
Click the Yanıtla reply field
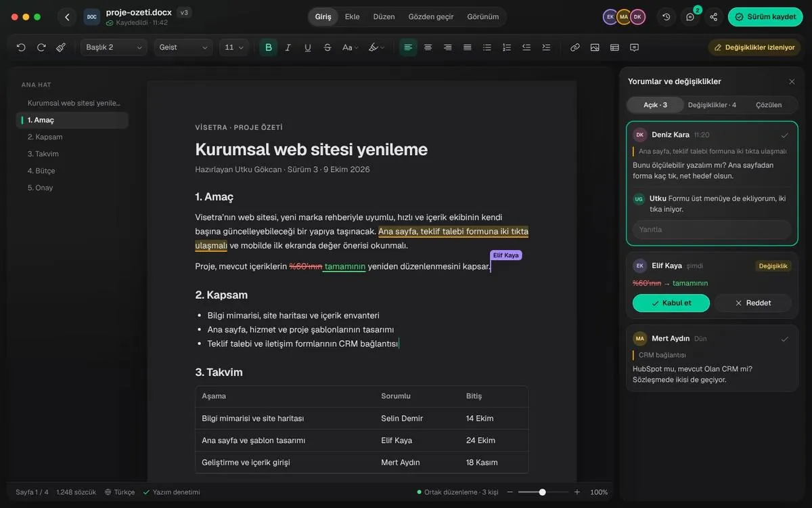[712, 230]
